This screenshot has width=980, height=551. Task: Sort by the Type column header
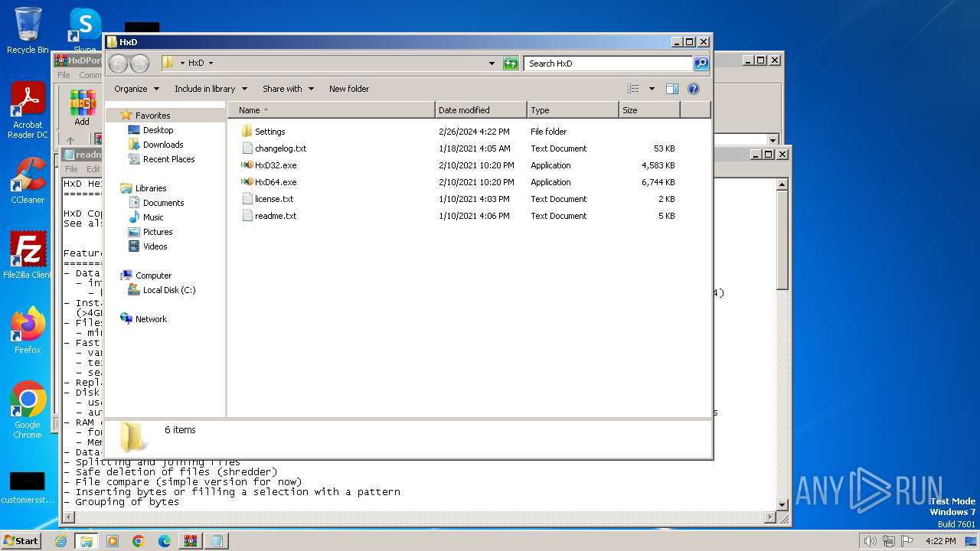coord(573,110)
